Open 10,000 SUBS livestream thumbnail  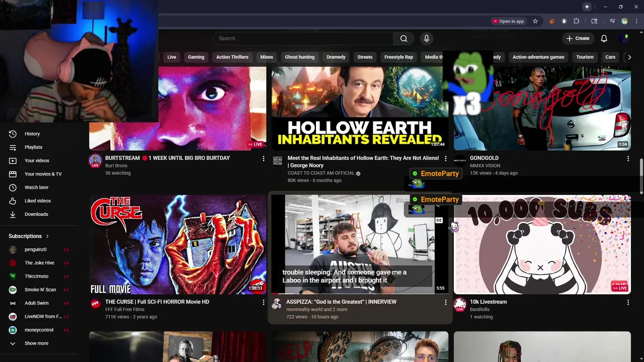(x=542, y=244)
